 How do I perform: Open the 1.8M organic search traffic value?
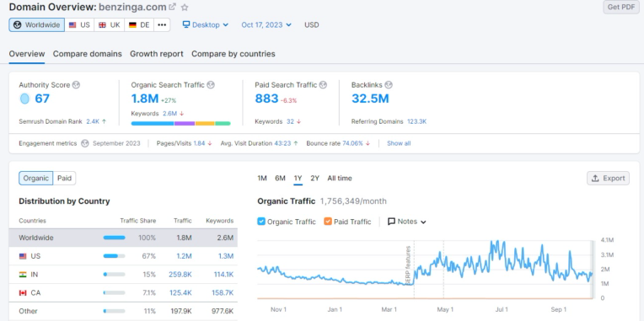(x=145, y=99)
